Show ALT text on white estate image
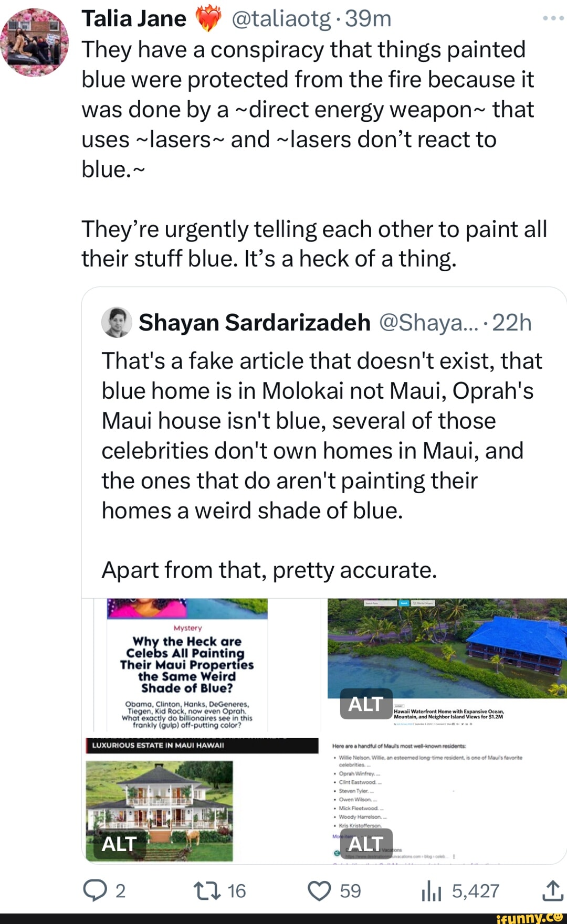 pos(120,844)
